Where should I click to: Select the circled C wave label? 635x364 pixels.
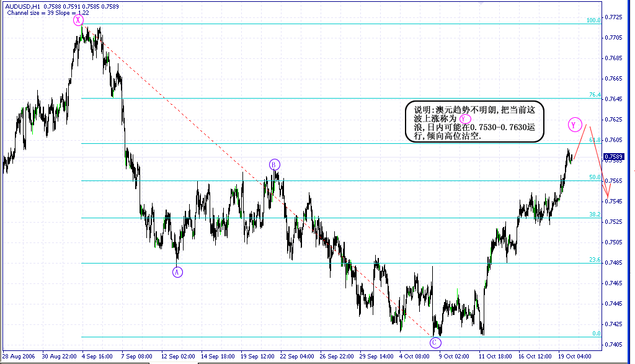tap(435, 342)
